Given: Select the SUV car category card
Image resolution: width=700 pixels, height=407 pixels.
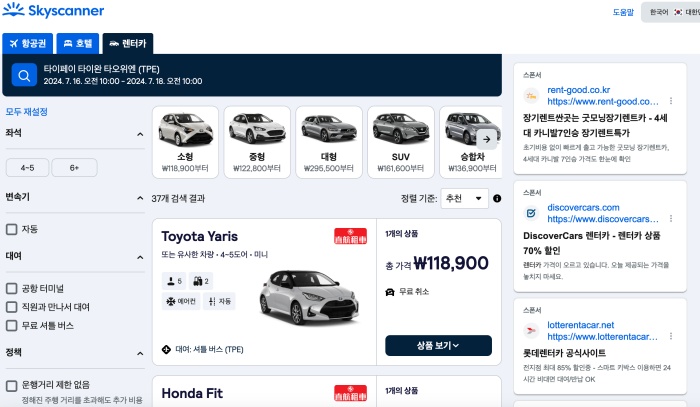Looking at the screenshot, I should tap(401, 142).
